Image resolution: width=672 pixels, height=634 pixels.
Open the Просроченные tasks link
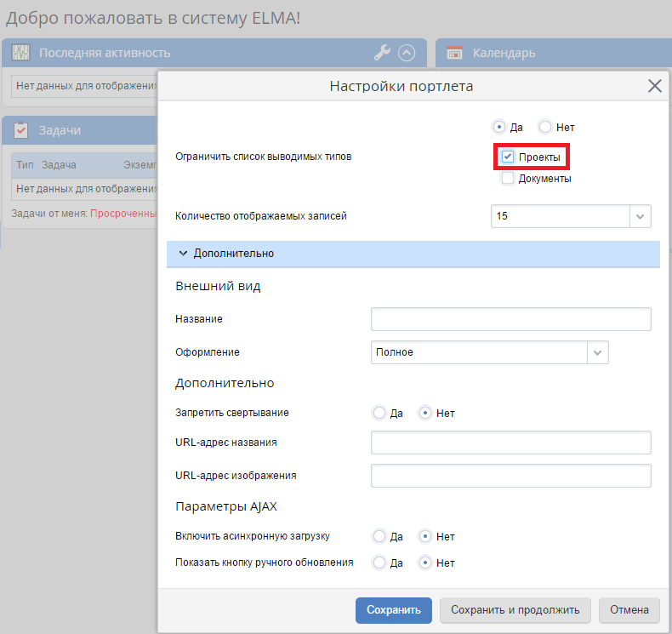[x=122, y=214]
